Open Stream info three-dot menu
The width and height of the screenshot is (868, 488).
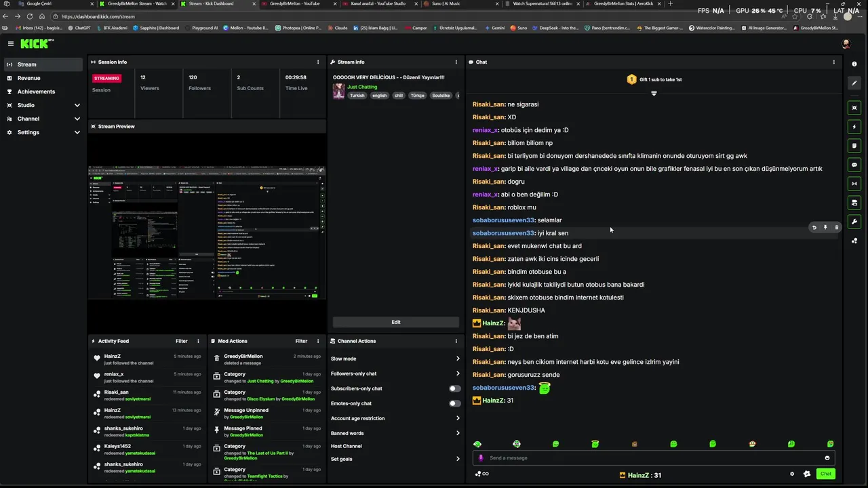pyautogui.click(x=456, y=62)
